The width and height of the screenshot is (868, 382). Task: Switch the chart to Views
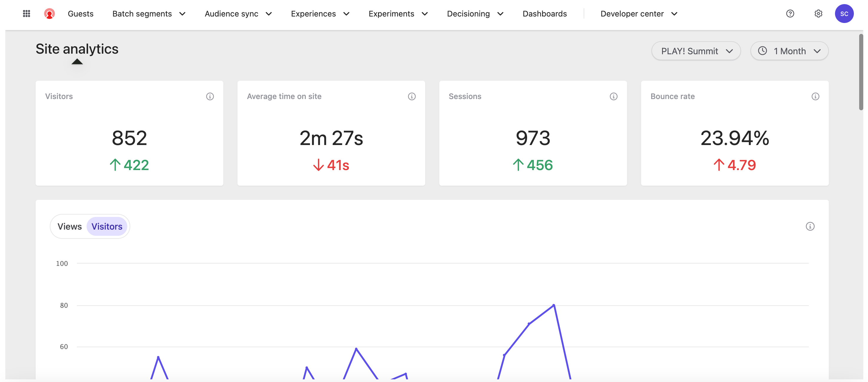pos(70,226)
